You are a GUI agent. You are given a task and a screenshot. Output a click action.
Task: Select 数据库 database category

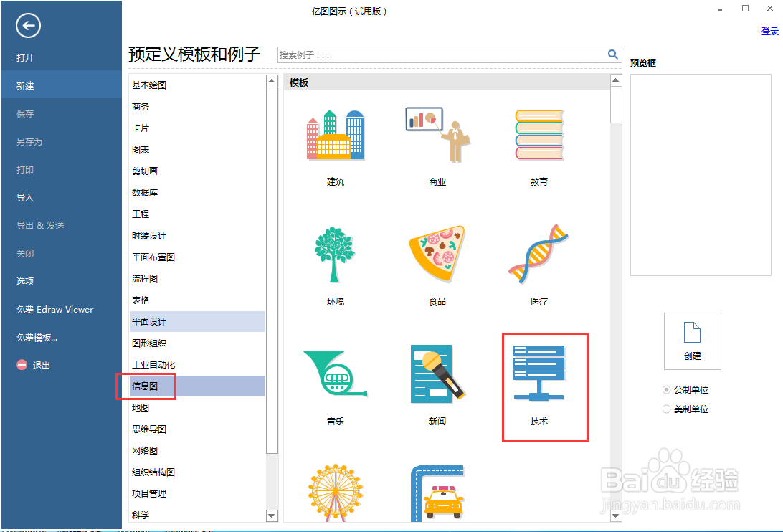[197, 192]
